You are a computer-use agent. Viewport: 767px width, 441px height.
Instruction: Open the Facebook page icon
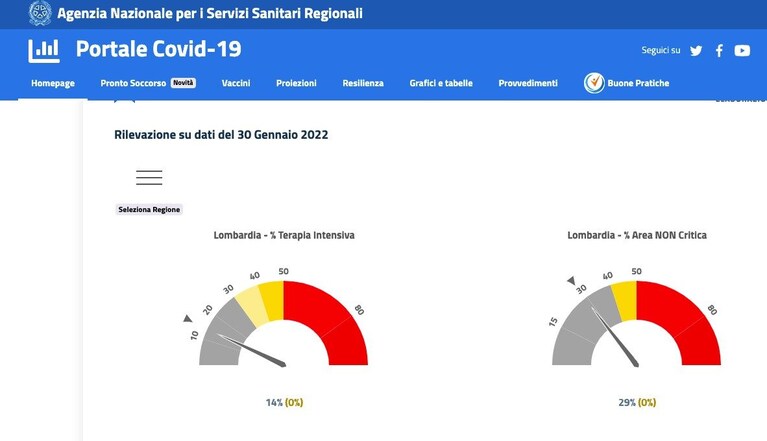[x=719, y=50]
